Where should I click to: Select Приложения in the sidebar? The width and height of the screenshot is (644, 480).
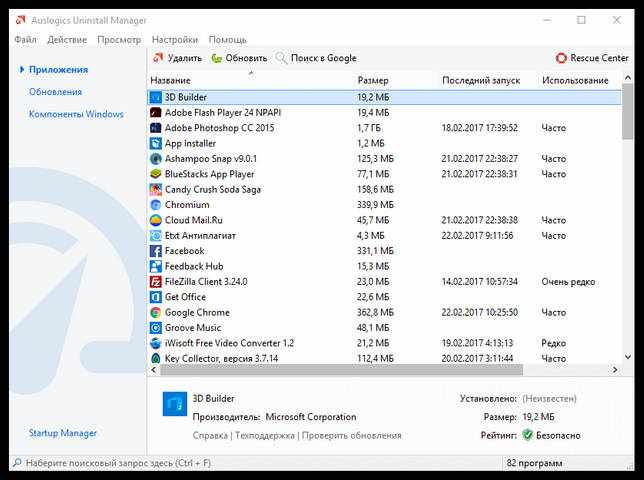(x=58, y=70)
